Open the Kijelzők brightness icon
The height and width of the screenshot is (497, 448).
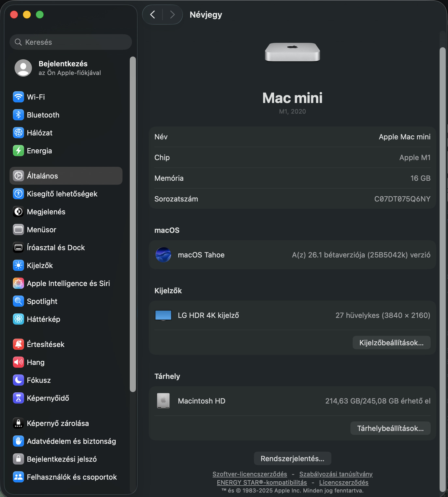click(x=18, y=265)
